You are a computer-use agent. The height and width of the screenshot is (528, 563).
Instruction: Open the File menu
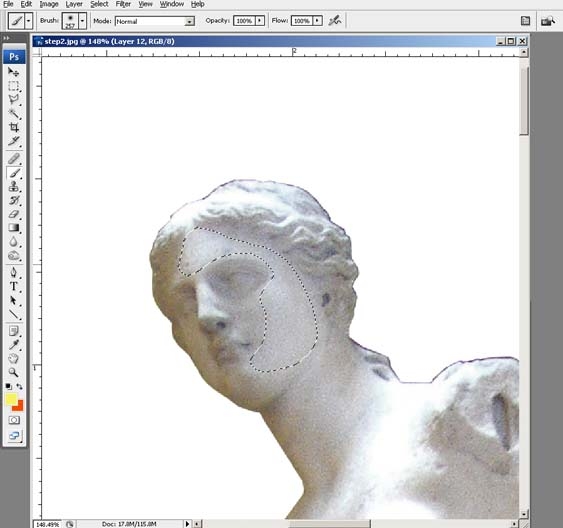click(x=8, y=4)
